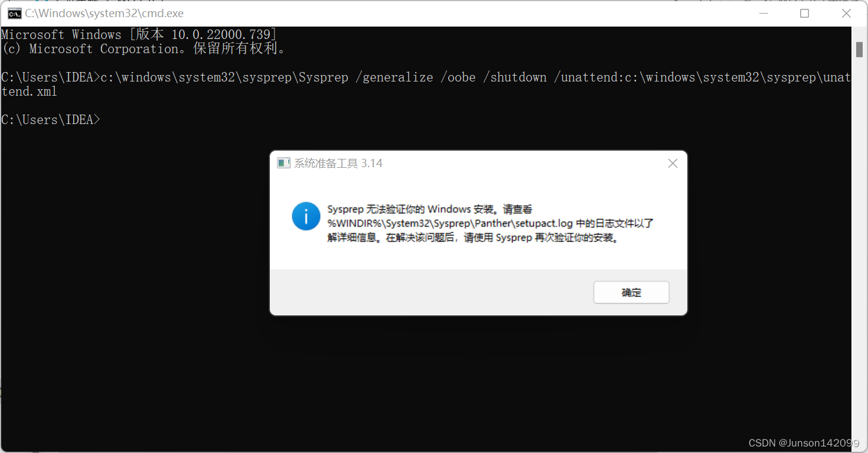This screenshot has height=453, width=868.
Task: Click the scrollbar up arrow
Action: (860, 30)
